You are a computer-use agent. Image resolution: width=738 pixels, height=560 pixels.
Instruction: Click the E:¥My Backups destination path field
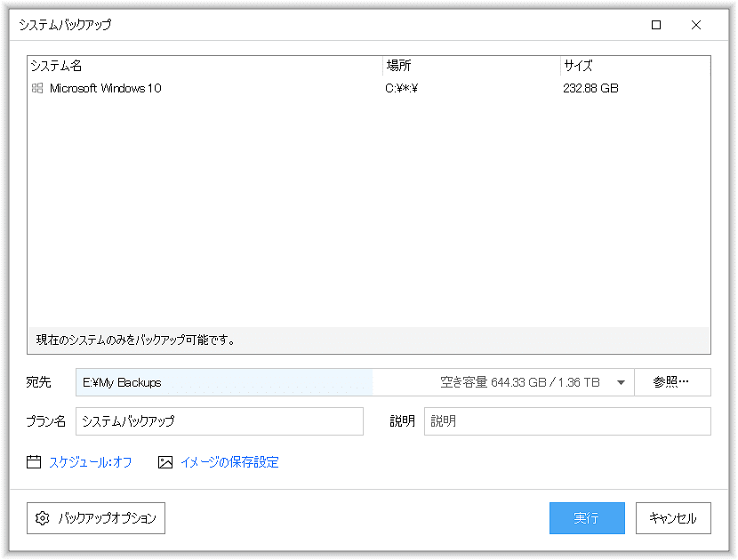point(222,382)
